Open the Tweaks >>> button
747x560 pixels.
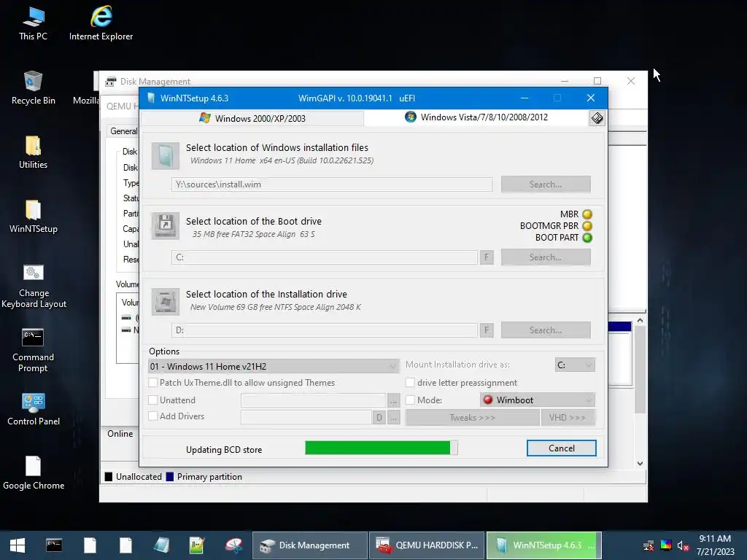(472, 418)
